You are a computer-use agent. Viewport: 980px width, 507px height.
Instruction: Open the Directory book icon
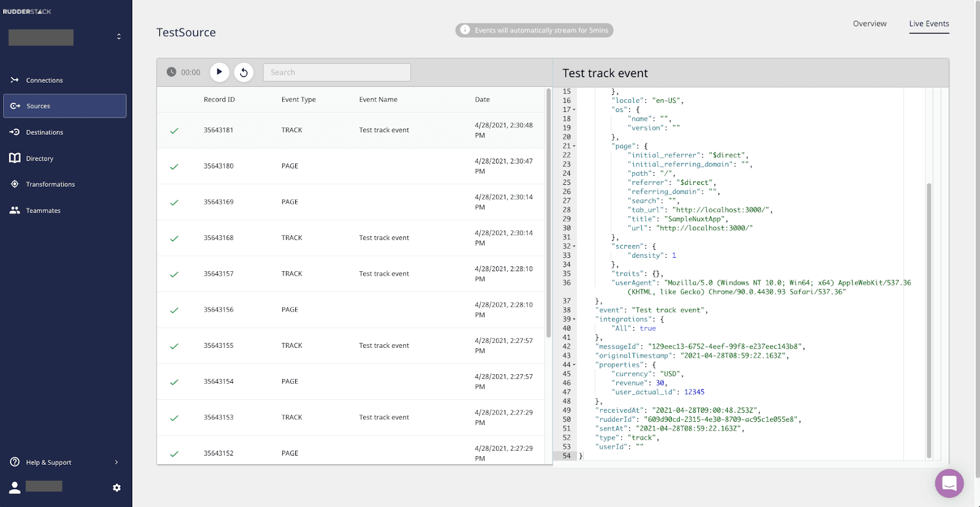[x=15, y=158]
